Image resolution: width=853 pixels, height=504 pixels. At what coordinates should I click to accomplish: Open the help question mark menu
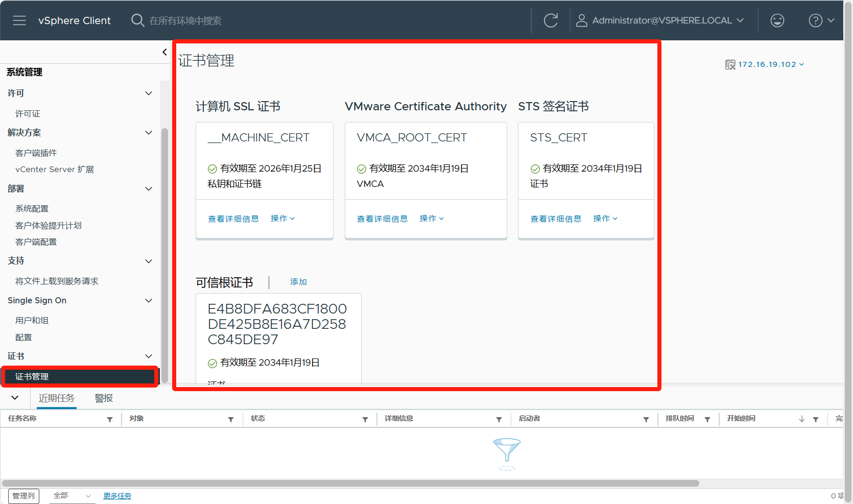(x=821, y=20)
